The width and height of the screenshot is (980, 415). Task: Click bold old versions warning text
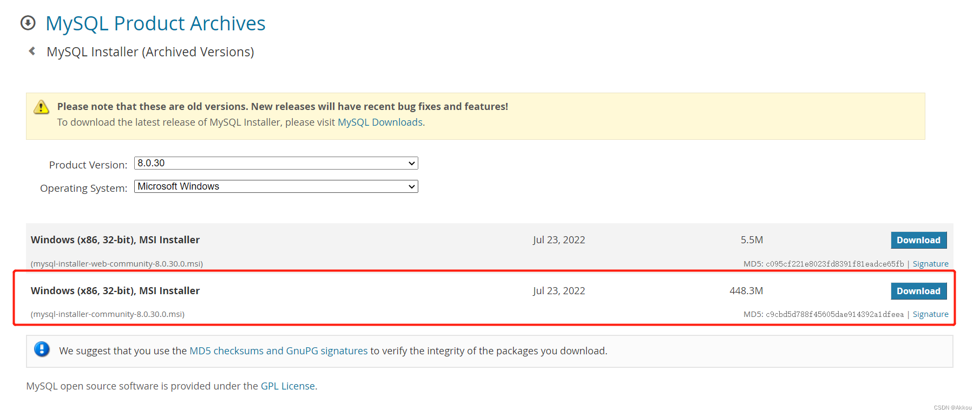(282, 107)
